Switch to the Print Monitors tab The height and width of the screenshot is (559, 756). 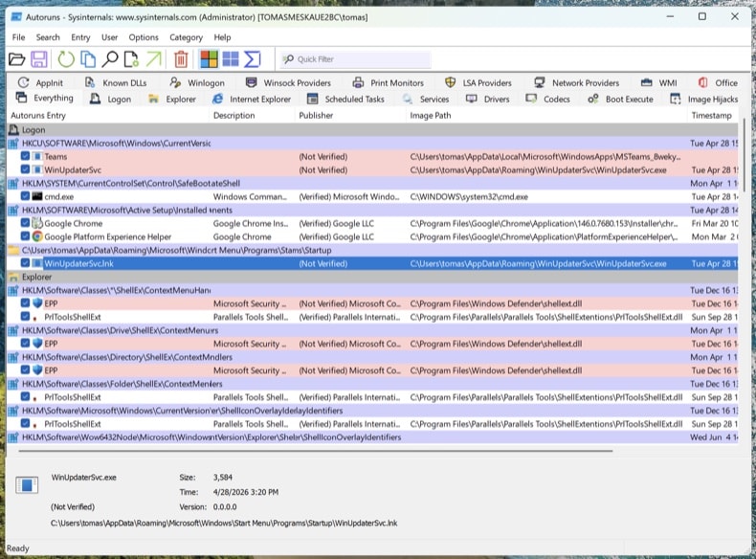[389, 83]
